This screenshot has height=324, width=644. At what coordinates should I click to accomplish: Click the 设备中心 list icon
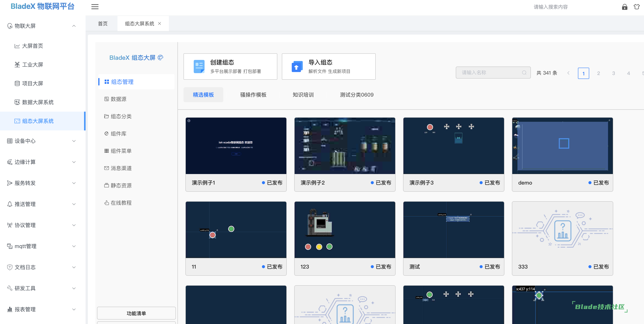click(10, 141)
